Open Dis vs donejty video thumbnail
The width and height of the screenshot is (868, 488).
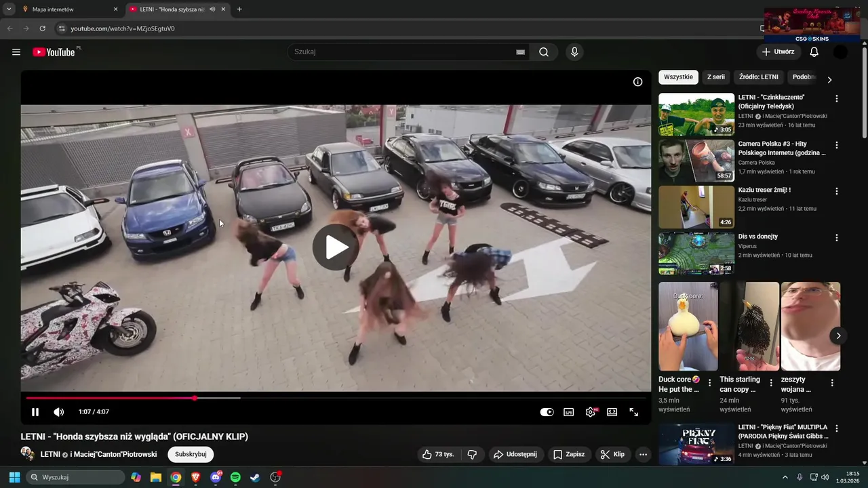pos(696,253)
